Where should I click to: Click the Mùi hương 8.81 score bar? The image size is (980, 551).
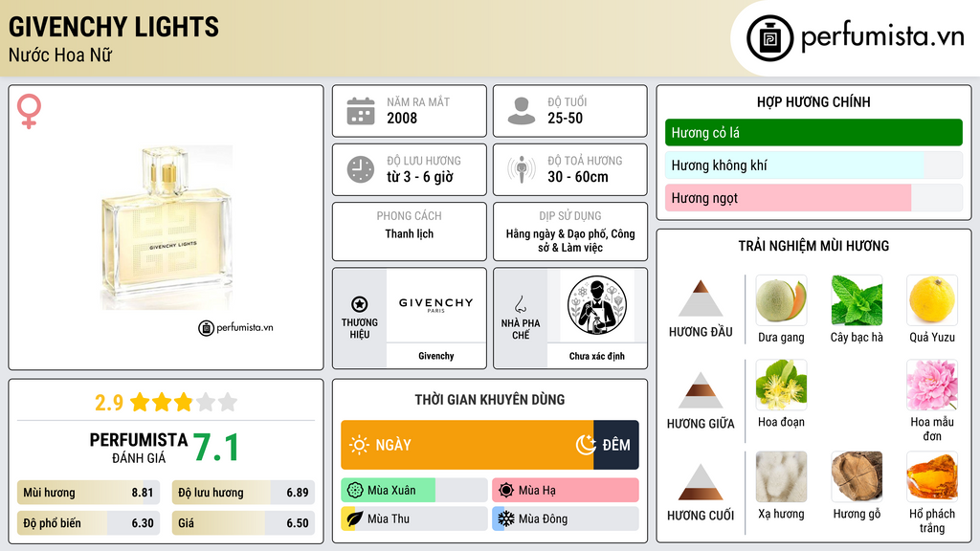click(89, 493)
